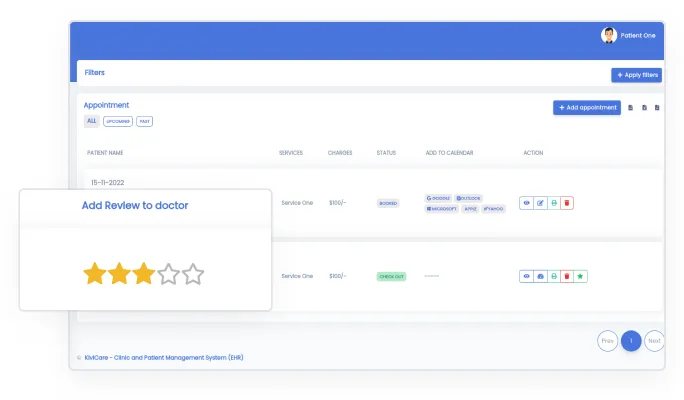Screen dimensions: 684x400
Task: Set the doctor review to four stars
Action: tap(168, 274)
